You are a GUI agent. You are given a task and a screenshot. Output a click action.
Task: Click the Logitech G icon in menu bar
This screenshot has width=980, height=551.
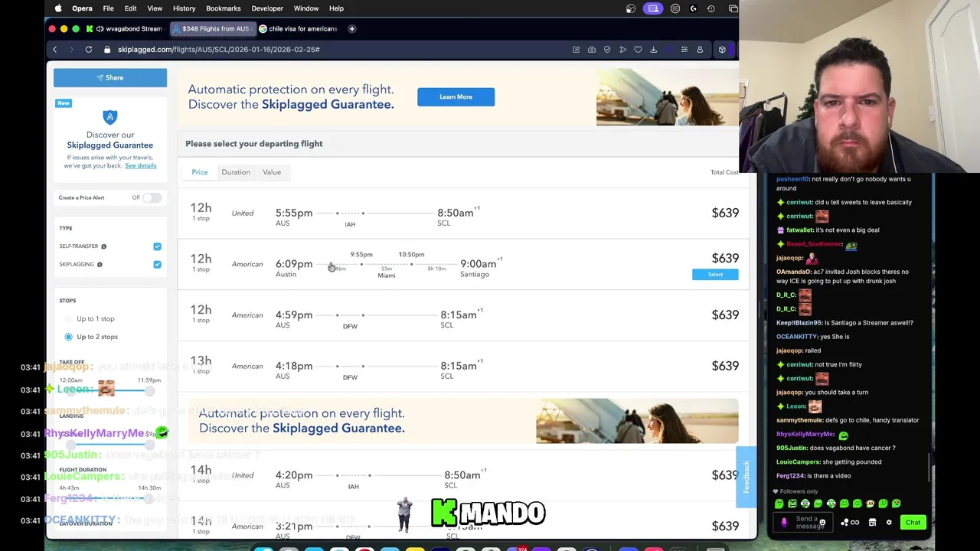tap(694, 8)
